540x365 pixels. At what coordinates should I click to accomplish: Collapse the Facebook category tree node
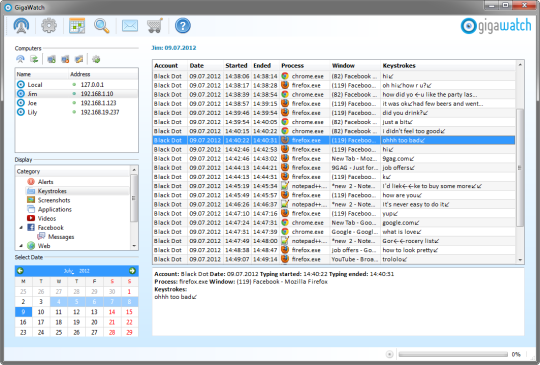click(21, 228)
